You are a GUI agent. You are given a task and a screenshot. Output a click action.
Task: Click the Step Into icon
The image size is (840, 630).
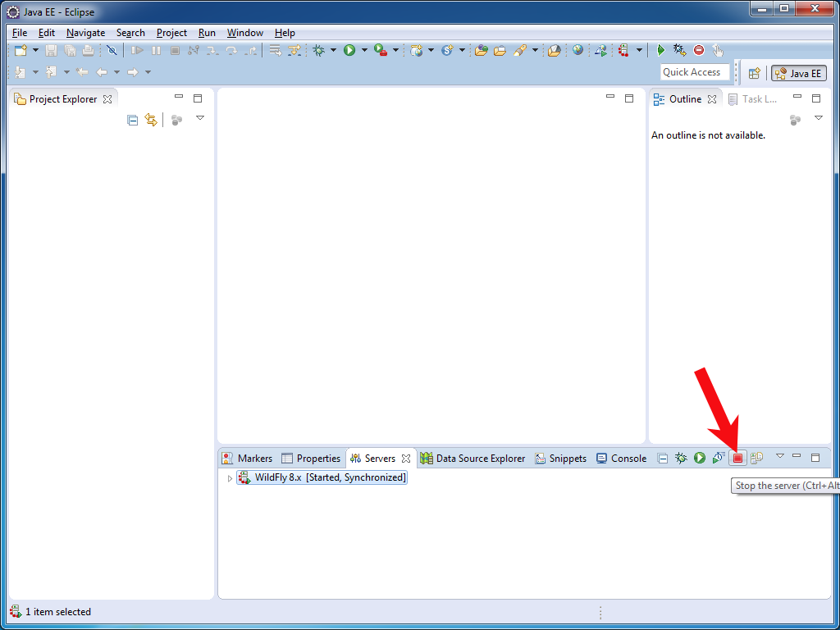[212, 50]
